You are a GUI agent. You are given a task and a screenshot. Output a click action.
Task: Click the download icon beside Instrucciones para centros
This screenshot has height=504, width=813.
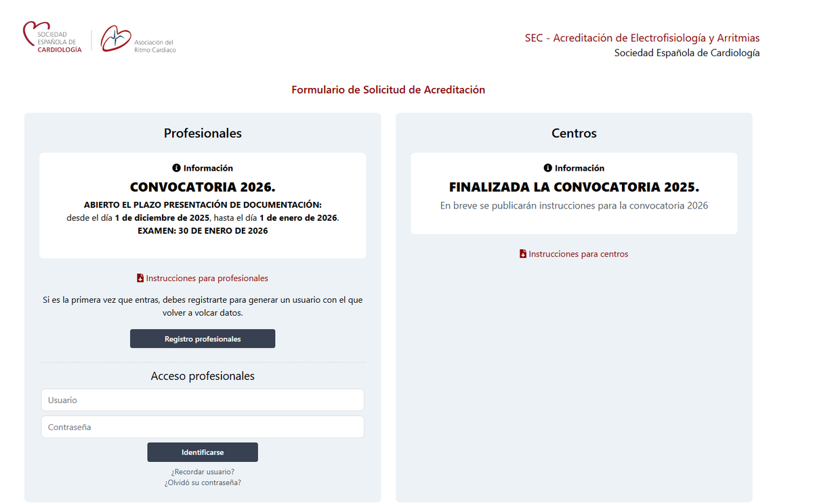(523, 254)
